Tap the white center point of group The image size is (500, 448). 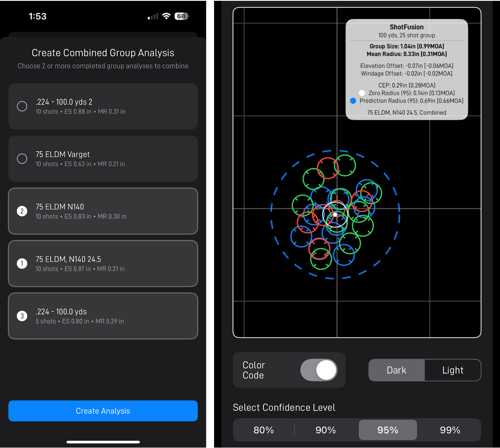click(335, 215)
